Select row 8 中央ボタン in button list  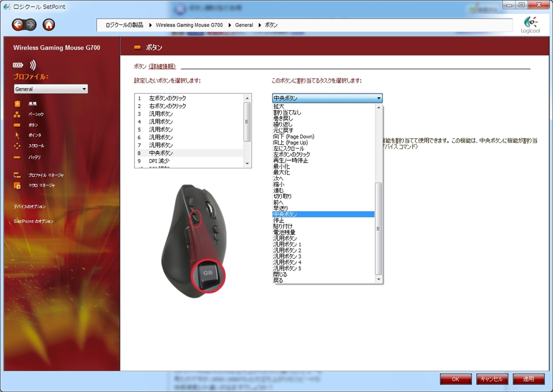point(190,153)
